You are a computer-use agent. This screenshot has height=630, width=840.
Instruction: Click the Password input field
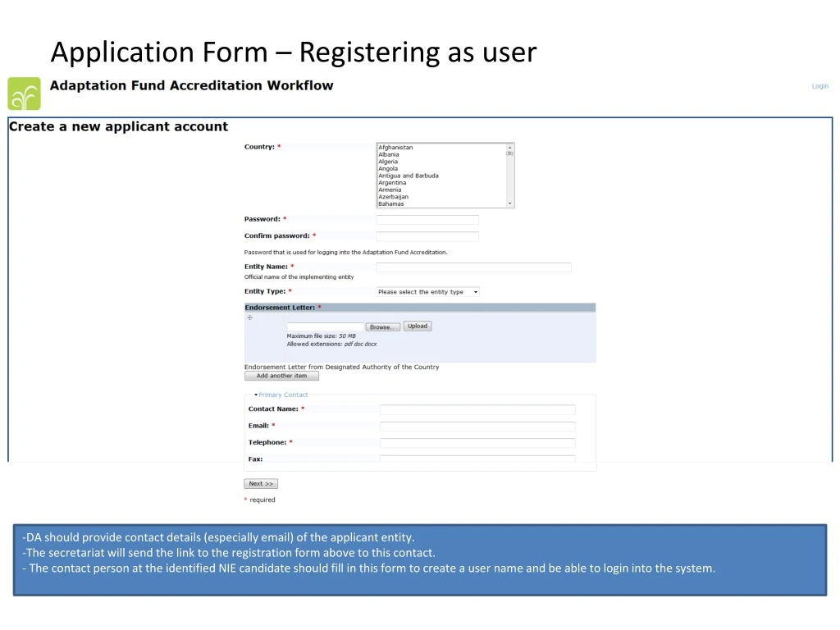[427, 220]
